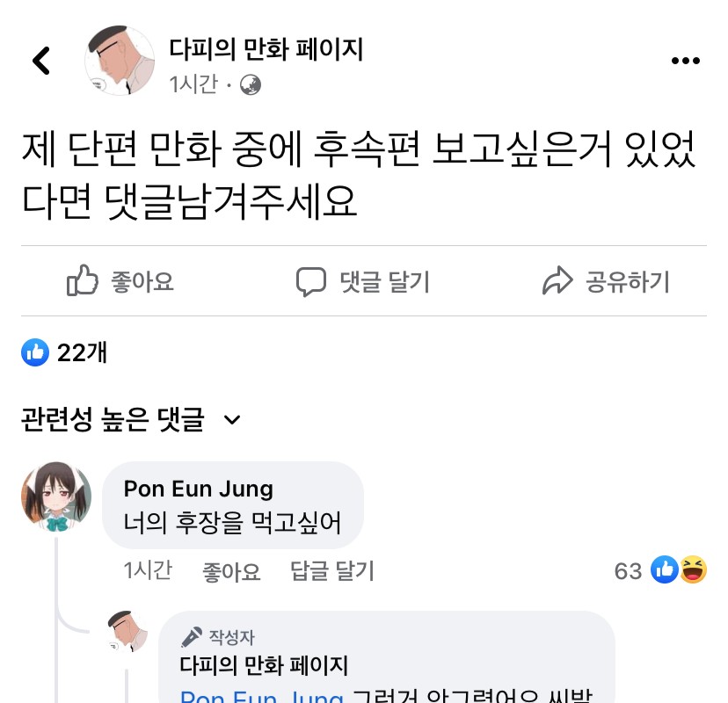Screen dimensions: 728x703
Task: Tap the back arrow icon
Action: [x=41, y=60]
